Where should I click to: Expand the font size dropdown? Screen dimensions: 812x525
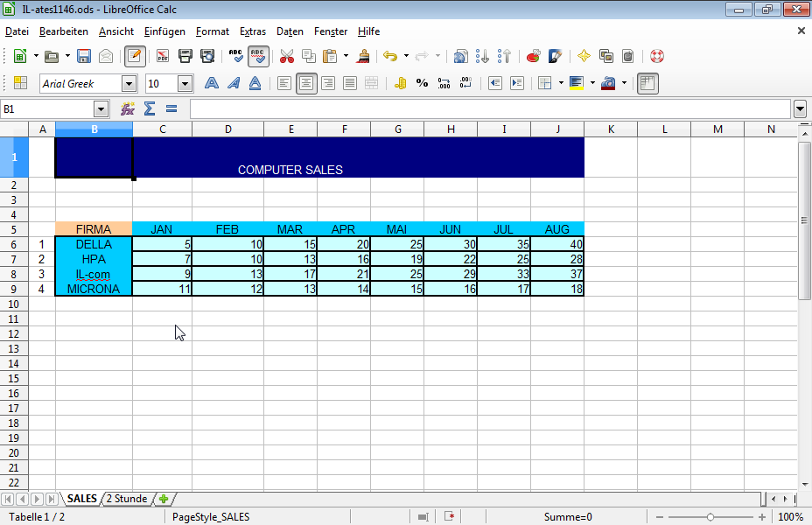(185, 83)
